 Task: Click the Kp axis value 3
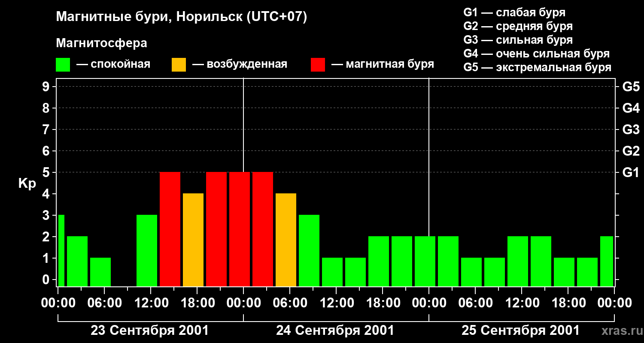click(x=47, y=215)
